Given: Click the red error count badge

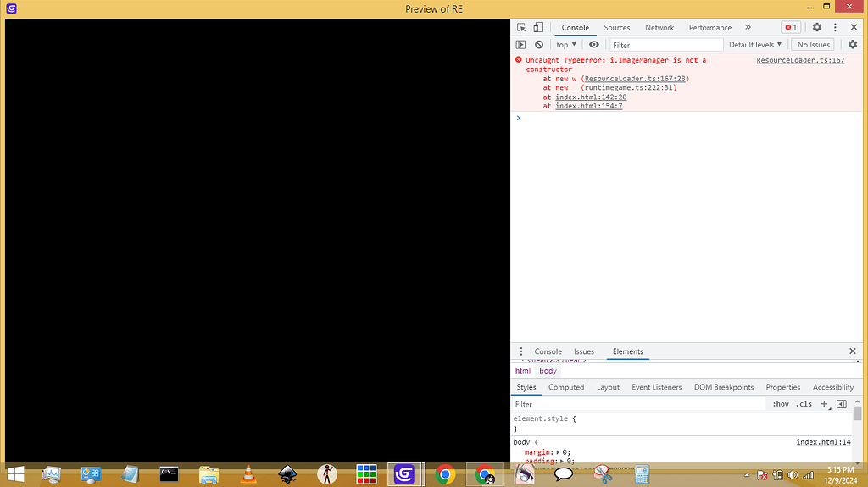Looking at the screenshot, I should [790, 28].
